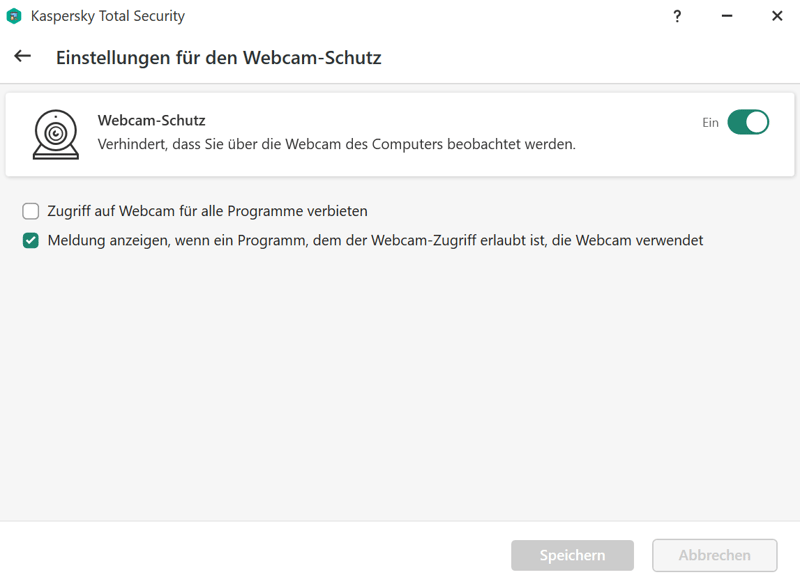Click the 'Kaspersky Total Security' window title

coord(108,16)
